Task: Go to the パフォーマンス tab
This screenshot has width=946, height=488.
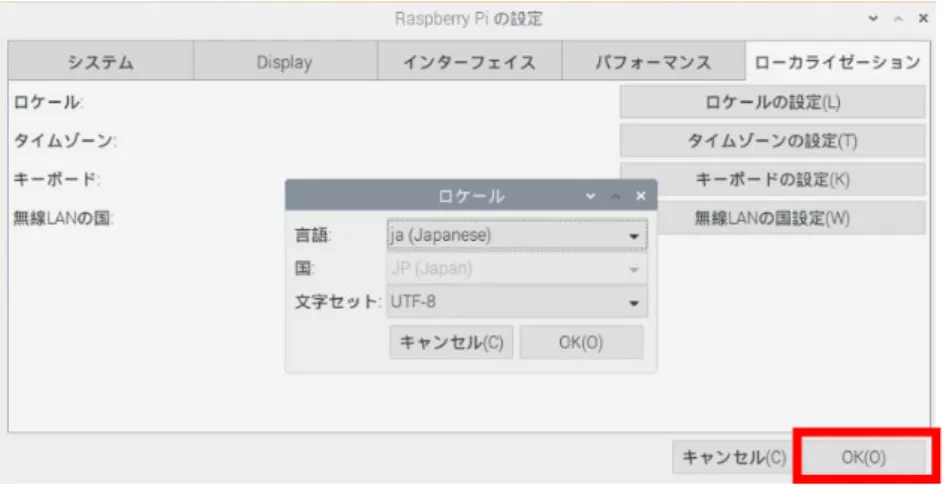Action: point(653,62)
